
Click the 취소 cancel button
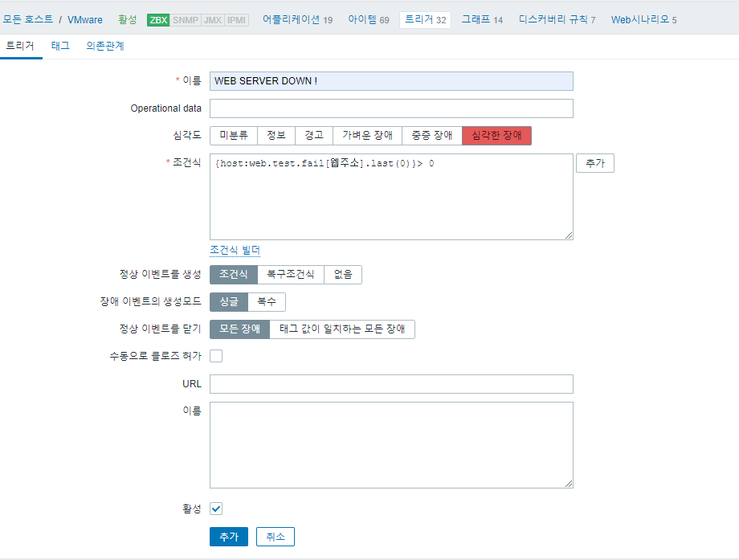click(276, 537)
